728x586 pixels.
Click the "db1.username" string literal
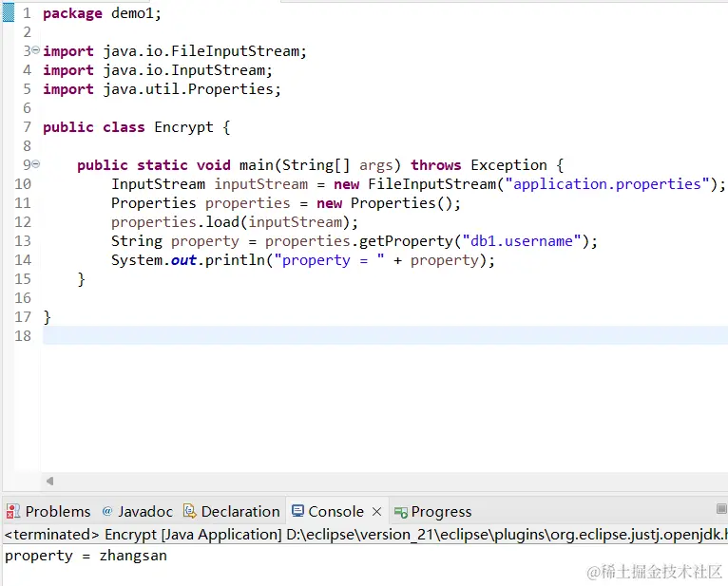[522, 241]
